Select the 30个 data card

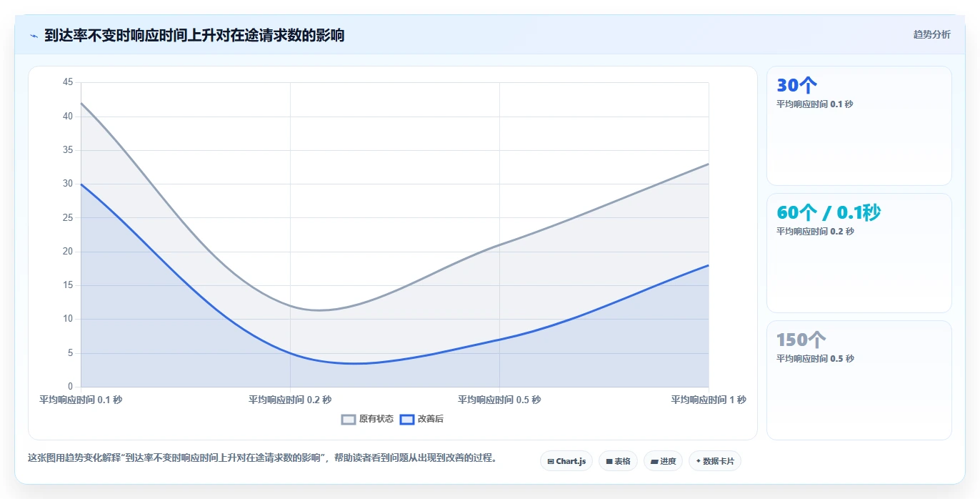coord(859,126)
